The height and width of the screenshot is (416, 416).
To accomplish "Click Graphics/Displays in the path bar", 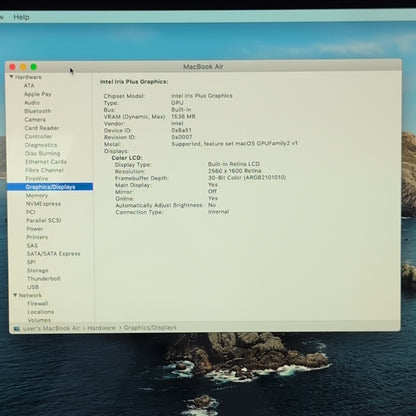I will click(x=150, y=328).
